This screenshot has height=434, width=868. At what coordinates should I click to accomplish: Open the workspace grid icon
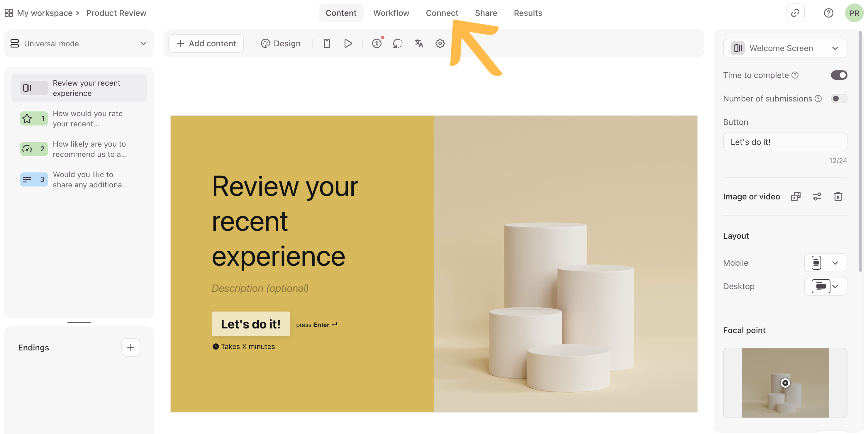[x=9, y=13]
